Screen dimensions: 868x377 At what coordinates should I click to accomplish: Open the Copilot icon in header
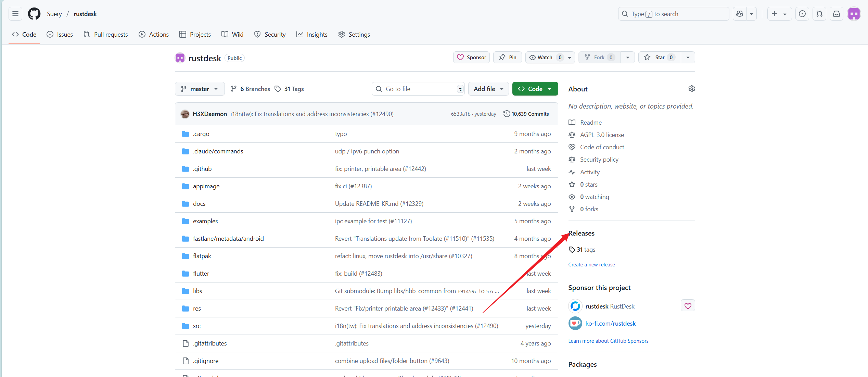coord(740,14)
